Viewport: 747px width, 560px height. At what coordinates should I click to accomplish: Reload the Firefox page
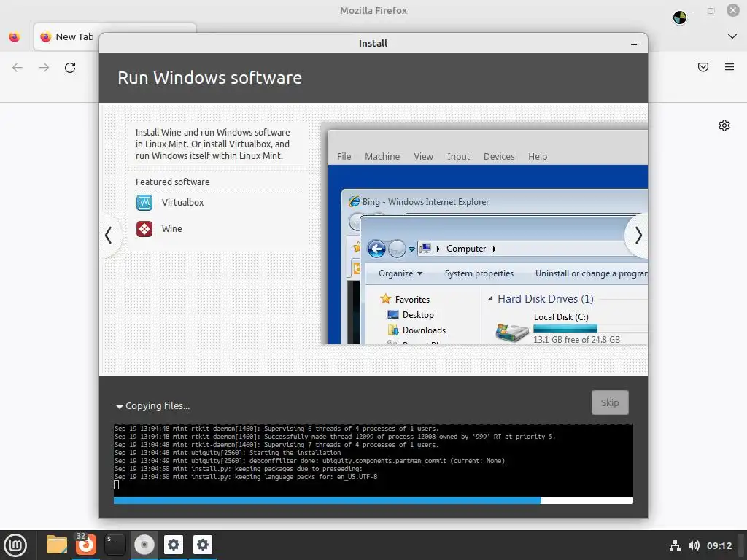point(70,68)
